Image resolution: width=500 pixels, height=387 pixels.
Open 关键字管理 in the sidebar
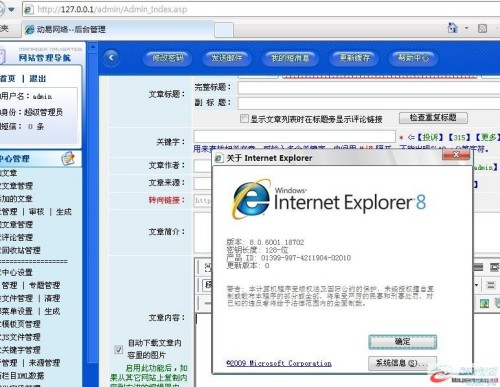20,350
